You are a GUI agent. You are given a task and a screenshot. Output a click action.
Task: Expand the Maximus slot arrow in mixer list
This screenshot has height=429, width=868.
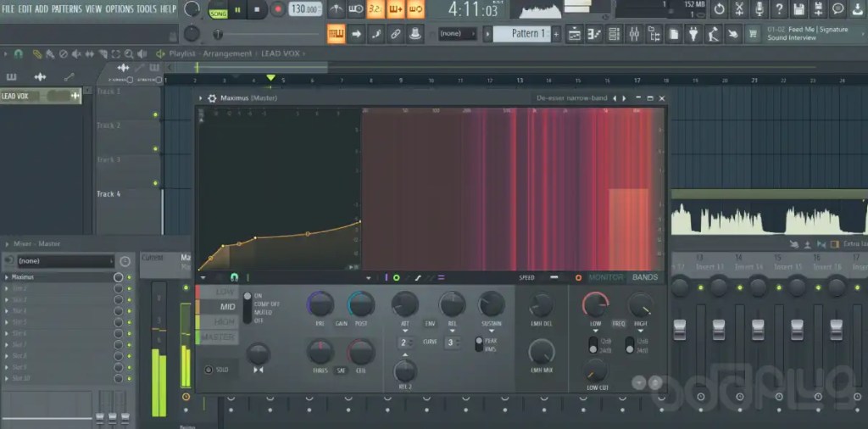click(x=7, y=277)
